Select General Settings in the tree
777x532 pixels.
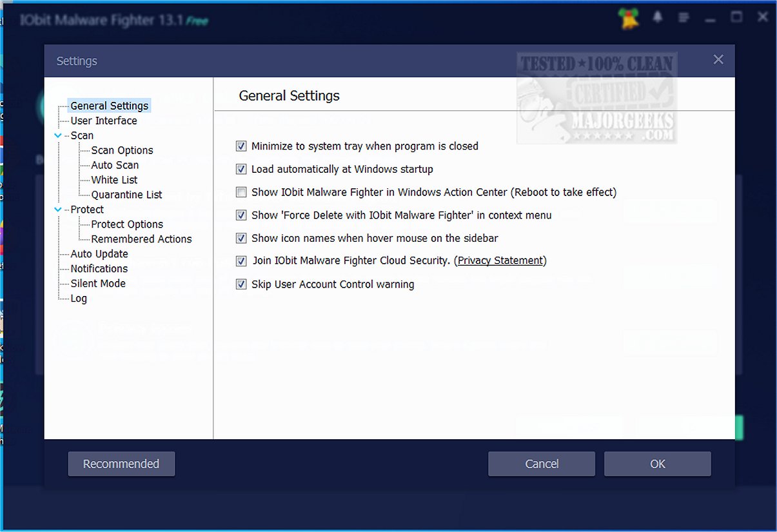coord(110,106)
